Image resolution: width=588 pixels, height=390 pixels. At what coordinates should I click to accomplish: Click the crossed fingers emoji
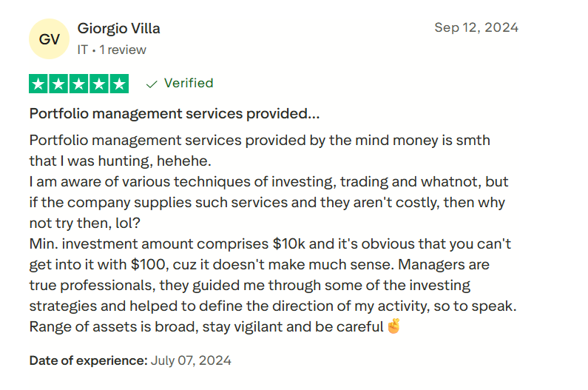[x=393, y=326]
